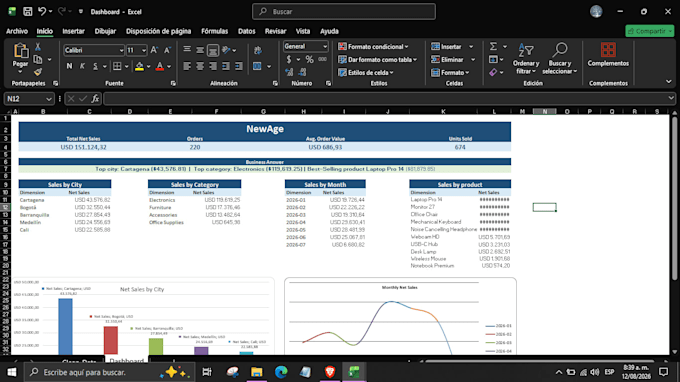680x382 pixels.
Task: Open Estilos de celda menu
Action: pos(366,72)
